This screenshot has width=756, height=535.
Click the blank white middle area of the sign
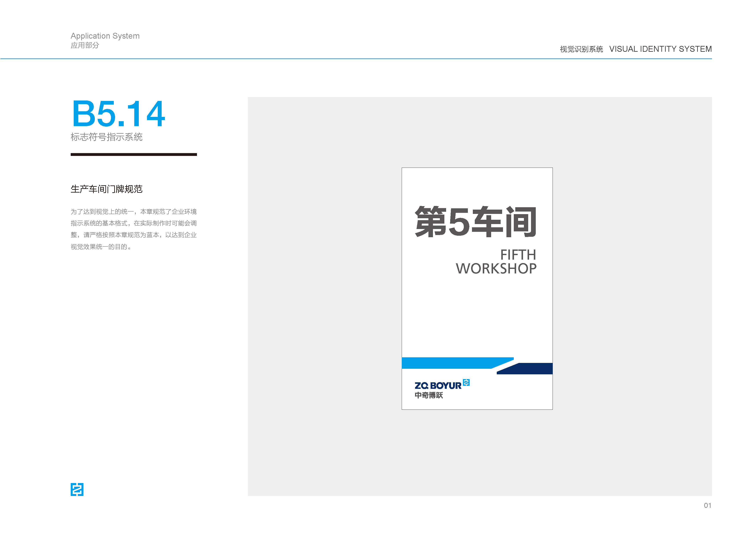477,316
